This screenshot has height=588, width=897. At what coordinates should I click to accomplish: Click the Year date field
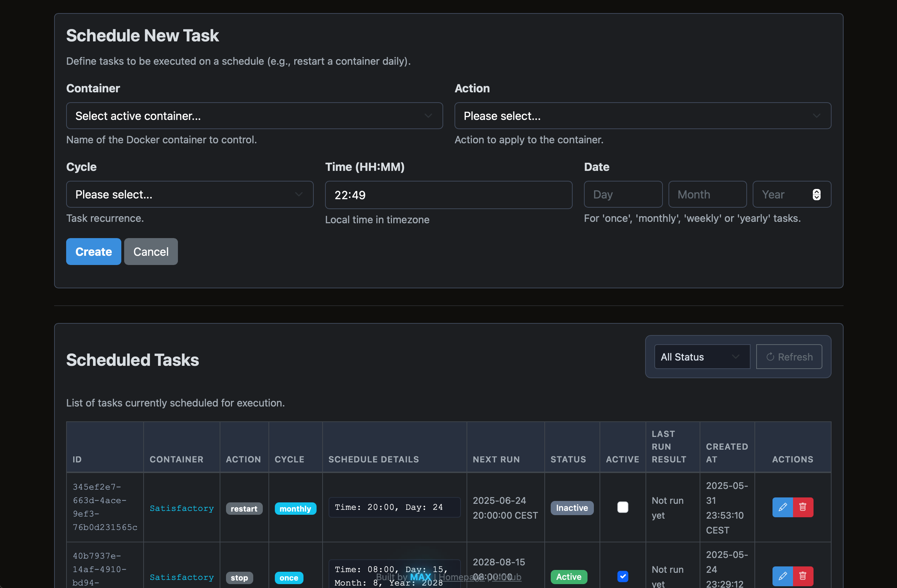pos(792,194)
